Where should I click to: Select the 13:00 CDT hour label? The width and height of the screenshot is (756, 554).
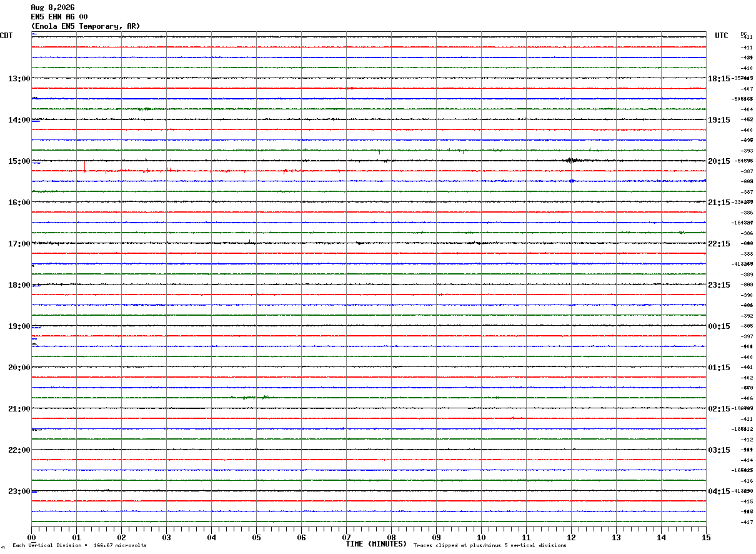[x=19, y=79]
